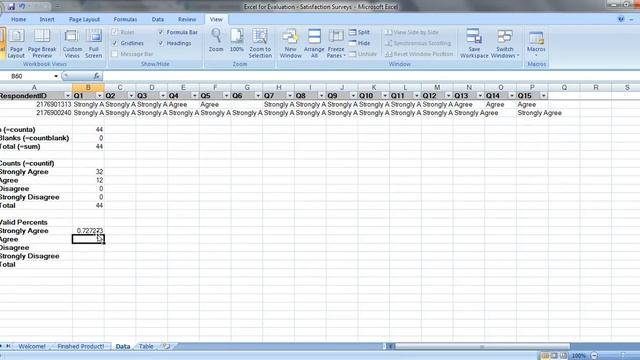640x360 pixels.
Task: Select the Counts (=countif) label cell
Action: click(36, 163)
